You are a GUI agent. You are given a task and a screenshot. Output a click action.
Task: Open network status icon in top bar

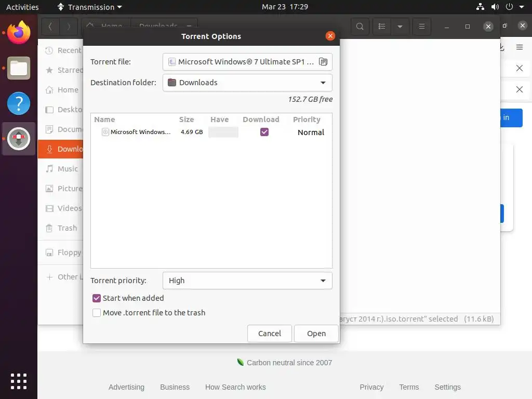click(480, 7)
